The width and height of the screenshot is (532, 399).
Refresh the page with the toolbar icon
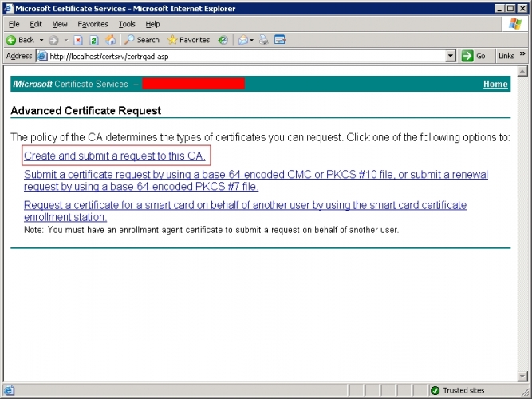click(94, 40)
